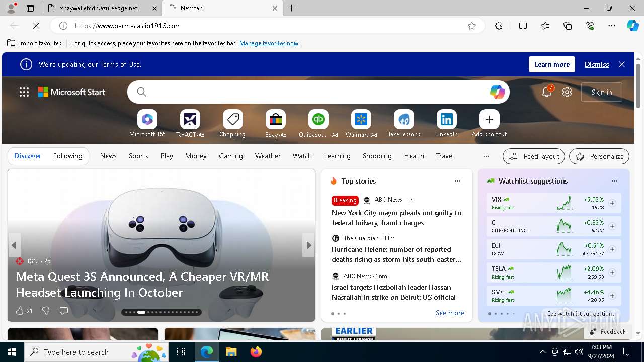This screenshot has height=362, width=644.
Task: Open Top stories more options menu
Action: click(x=457, y=181)
